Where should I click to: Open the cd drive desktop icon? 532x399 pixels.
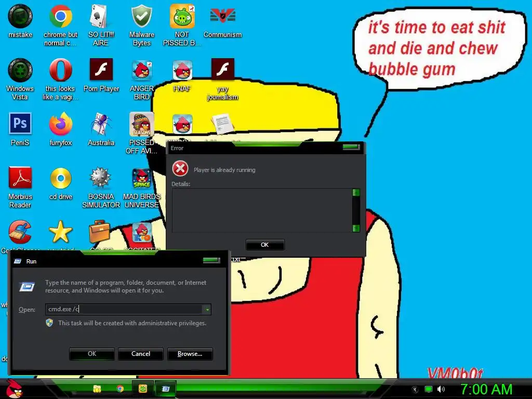60,178
